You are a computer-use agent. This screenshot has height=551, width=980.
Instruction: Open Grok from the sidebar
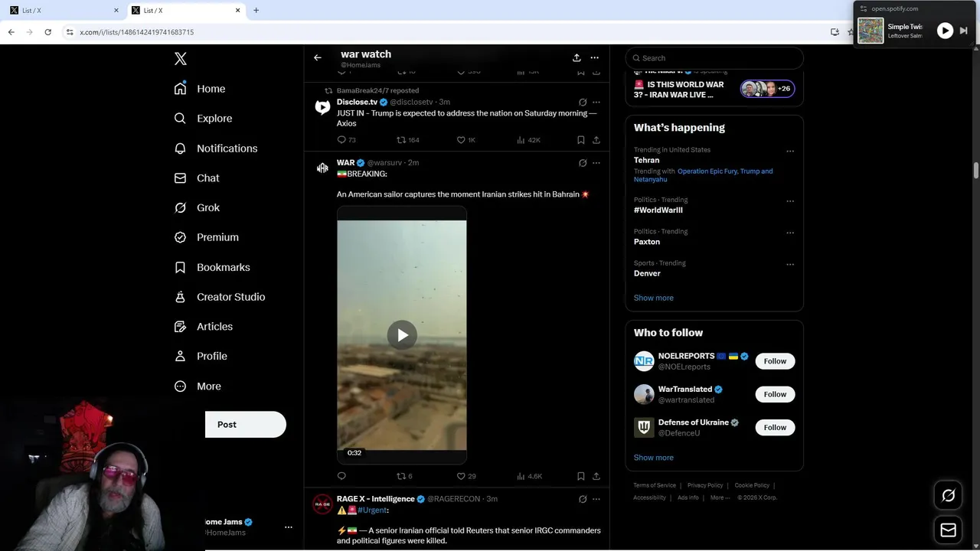click(197, 208)
